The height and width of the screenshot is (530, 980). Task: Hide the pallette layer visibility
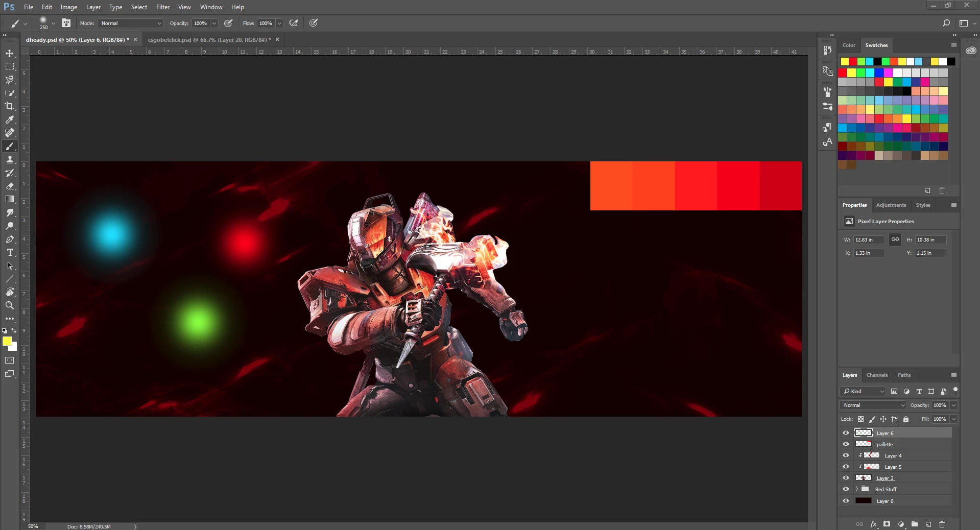[846, 444]
